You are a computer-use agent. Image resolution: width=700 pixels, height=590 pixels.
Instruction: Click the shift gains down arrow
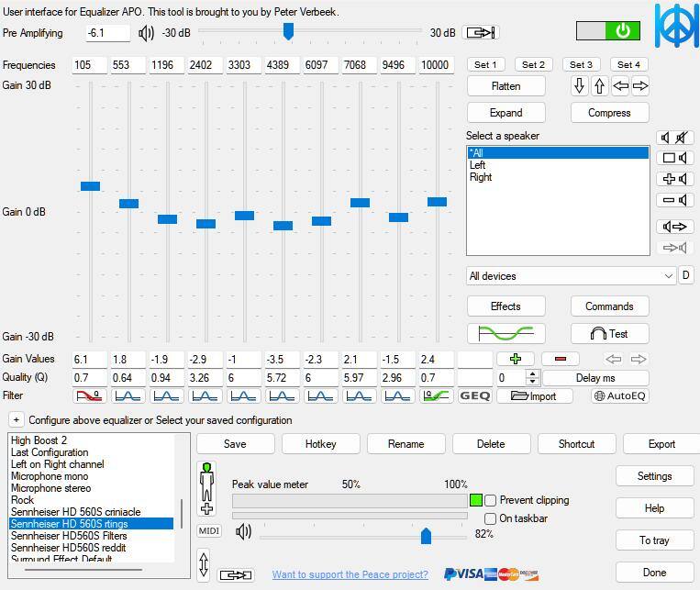point(579,86)
